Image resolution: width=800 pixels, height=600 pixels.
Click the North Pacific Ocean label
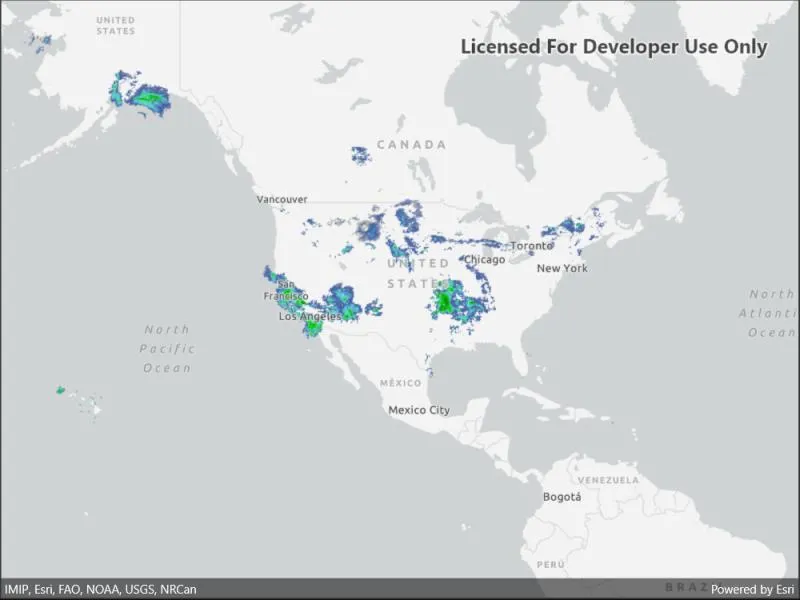coord(167,349)
